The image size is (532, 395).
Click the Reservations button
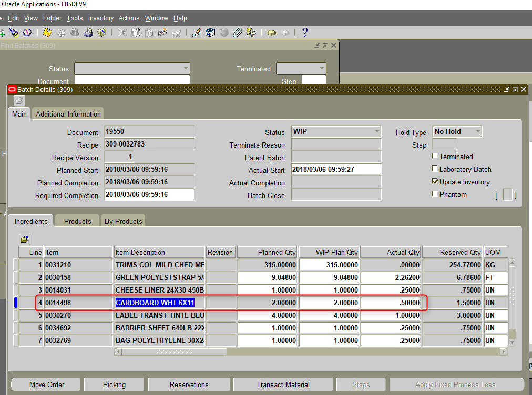[189, 384]
